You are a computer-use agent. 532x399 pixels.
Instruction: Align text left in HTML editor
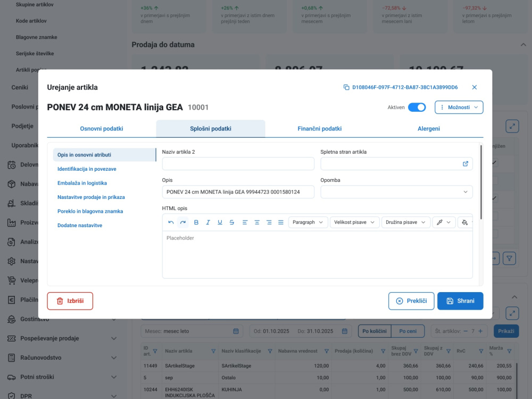pos(245,222)
